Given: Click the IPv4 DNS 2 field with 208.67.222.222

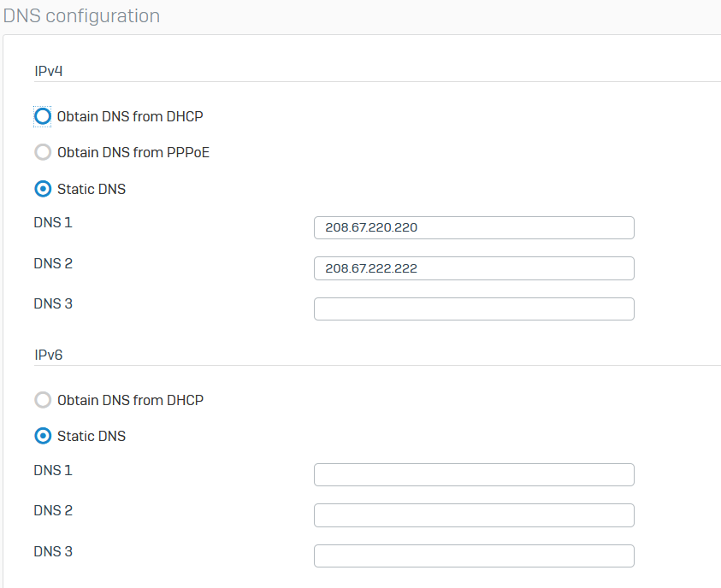Looking at the screenshot, I should [x=474, y=268].
